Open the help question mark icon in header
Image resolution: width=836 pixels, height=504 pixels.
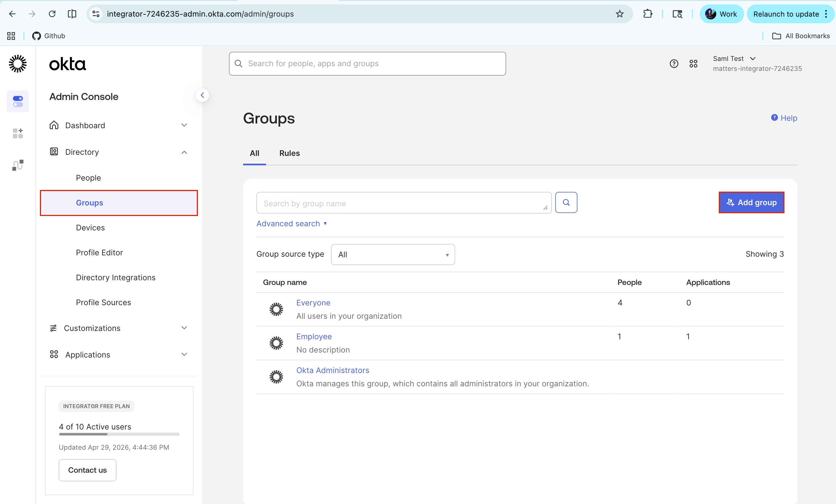click(674, 64)
